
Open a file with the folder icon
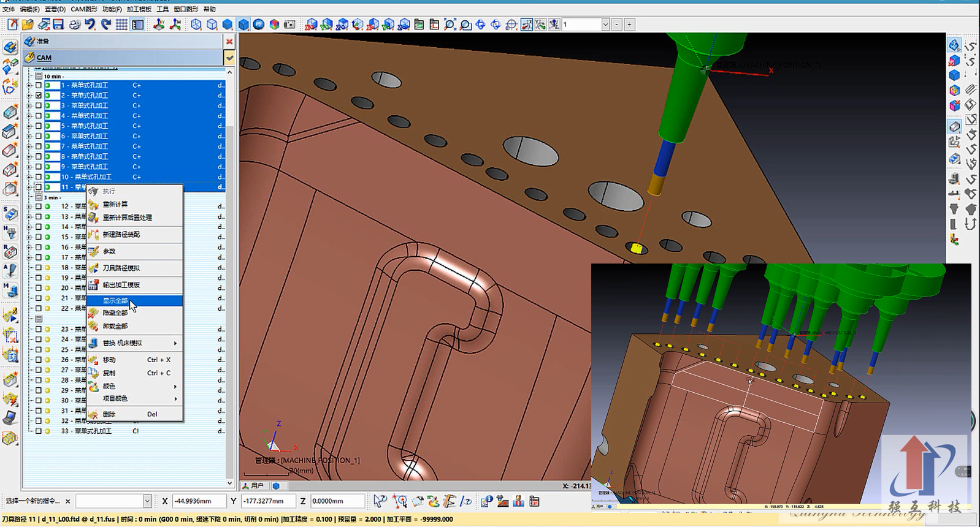(x=28, y=25)
